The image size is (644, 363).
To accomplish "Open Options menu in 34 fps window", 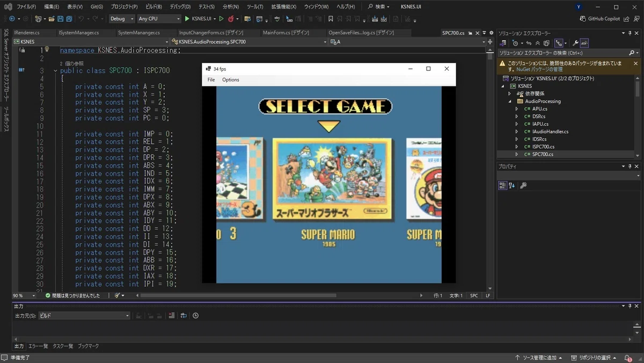I will point(231,79).
